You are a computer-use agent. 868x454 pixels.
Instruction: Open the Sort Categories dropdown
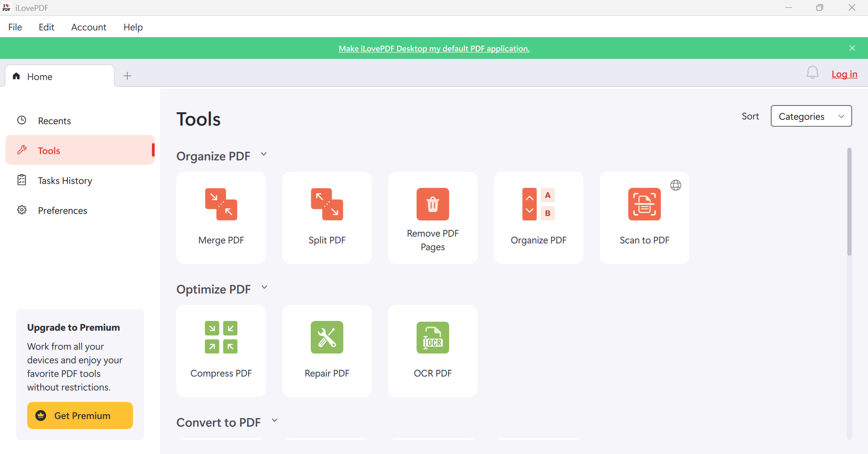811,116
